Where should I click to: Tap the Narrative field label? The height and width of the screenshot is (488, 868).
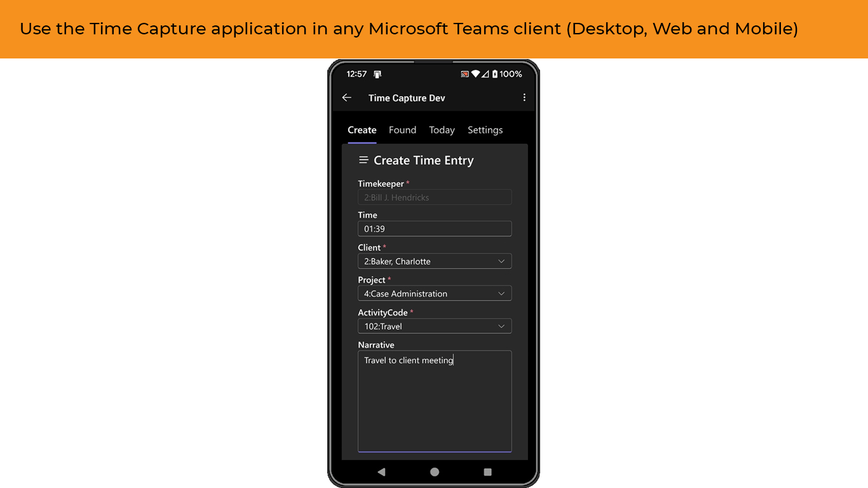pos(376,345)
